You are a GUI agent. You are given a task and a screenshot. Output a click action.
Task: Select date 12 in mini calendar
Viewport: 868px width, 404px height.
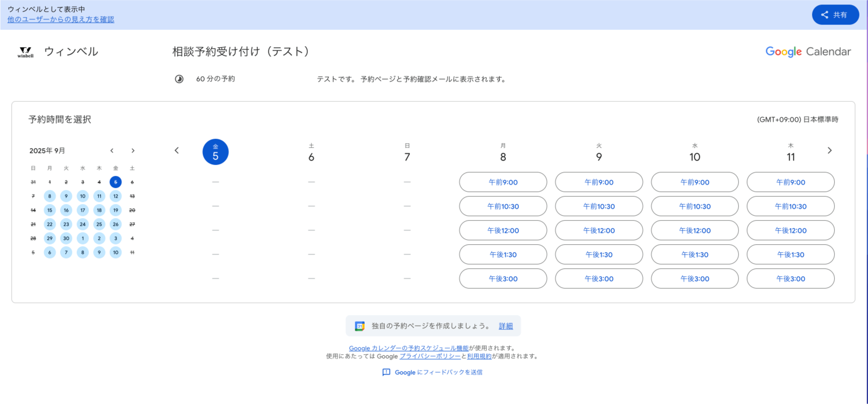click(116, 196)
